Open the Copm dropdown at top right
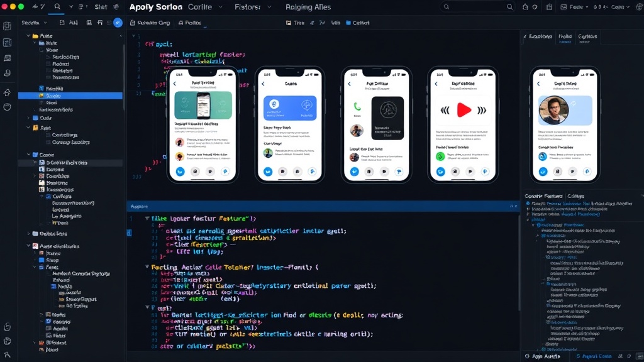The width and height of the screenshot is (644, 362). coord(620,7)
